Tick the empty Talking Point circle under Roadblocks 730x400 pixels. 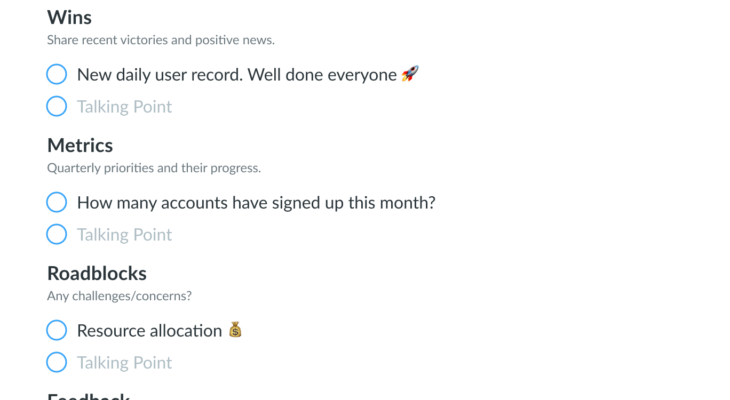[x=57, y=362]
